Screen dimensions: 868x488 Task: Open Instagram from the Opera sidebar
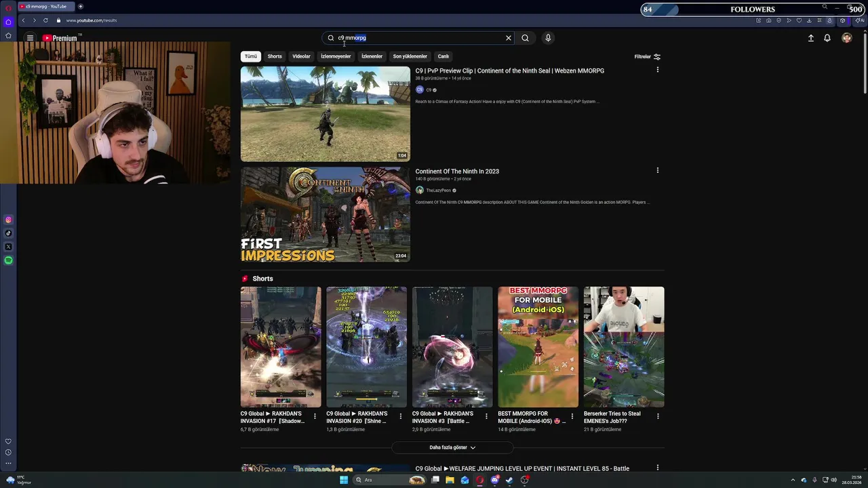[x=8, y=220]
